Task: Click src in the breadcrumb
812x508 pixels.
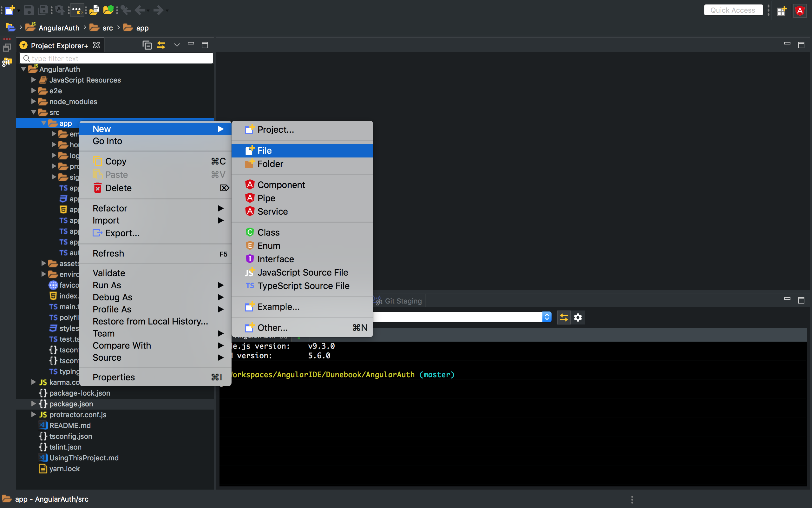Action: [x=108, y=28]
